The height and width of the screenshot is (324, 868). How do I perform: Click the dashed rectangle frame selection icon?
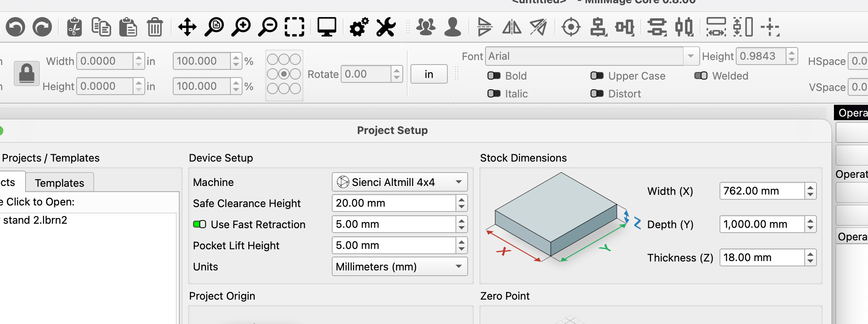[294, 28]
